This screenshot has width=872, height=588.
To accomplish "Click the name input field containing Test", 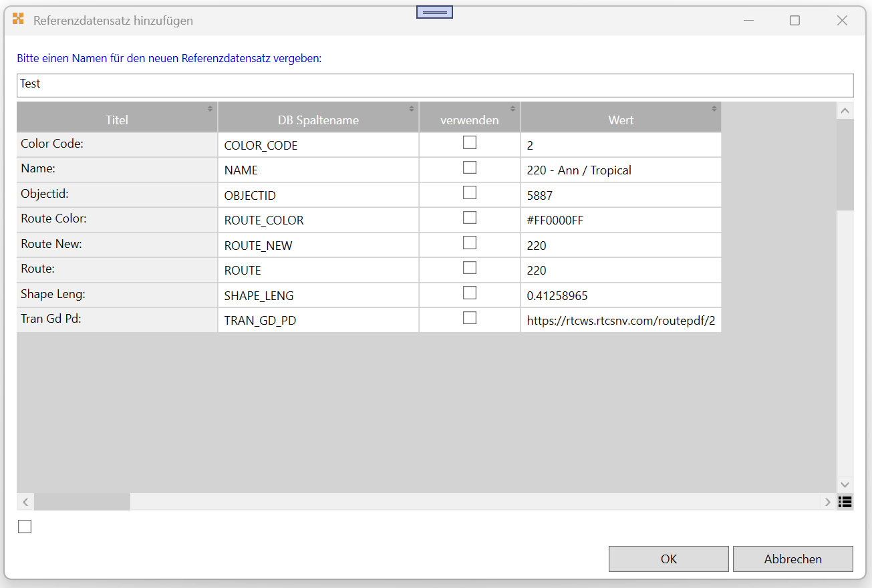I will coord(434,85).
